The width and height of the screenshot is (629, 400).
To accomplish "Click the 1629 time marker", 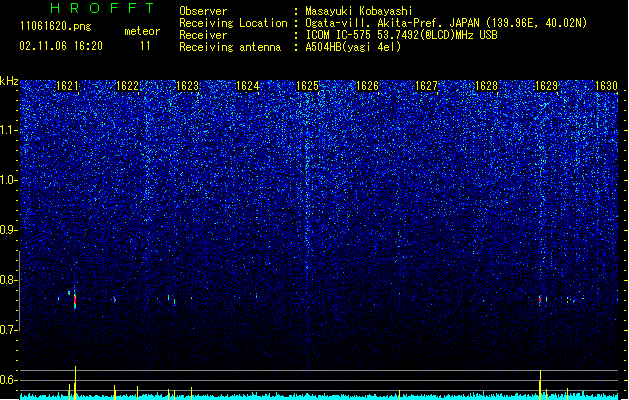I will [546, 86].
